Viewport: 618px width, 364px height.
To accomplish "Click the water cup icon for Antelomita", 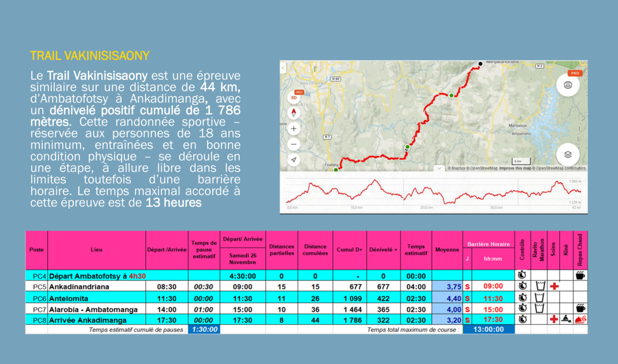I will 540,298.
